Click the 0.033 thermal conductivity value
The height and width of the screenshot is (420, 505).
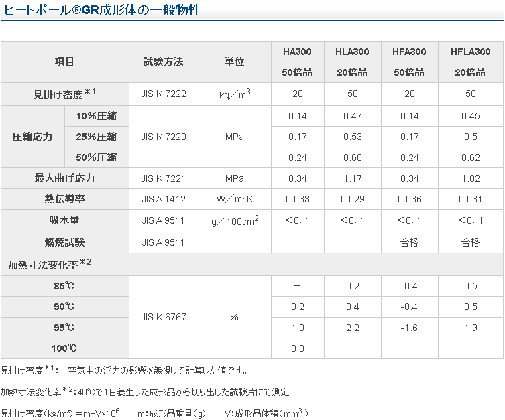pos(298,199)
